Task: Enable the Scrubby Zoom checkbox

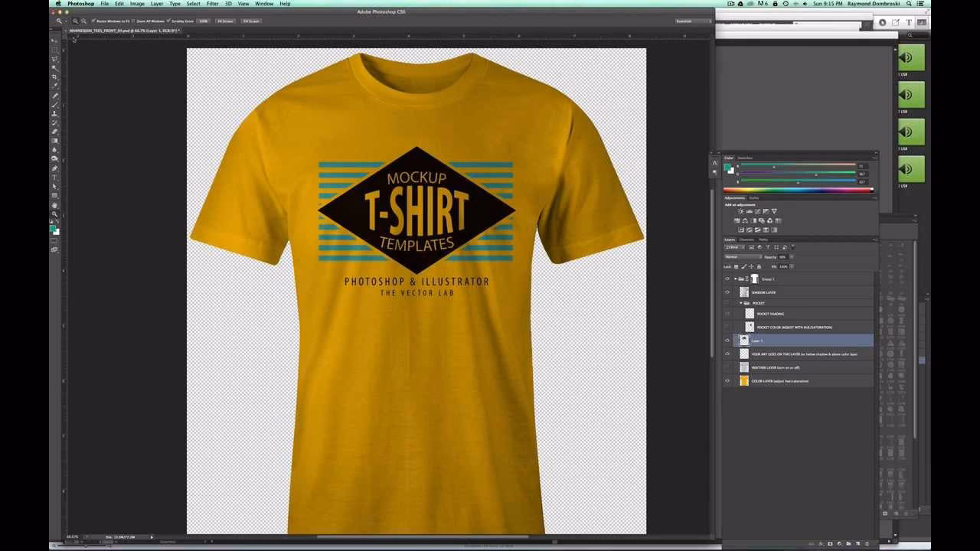Action: [x=169, y=21]
